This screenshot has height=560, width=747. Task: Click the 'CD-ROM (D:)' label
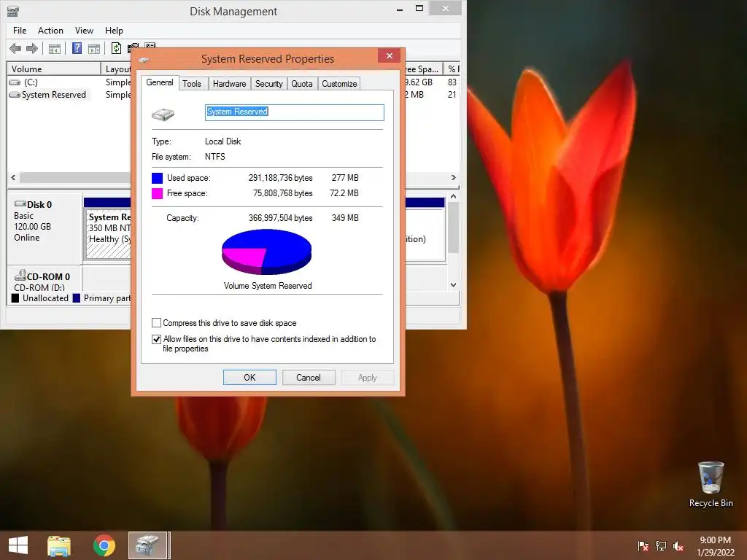[39, 287]
